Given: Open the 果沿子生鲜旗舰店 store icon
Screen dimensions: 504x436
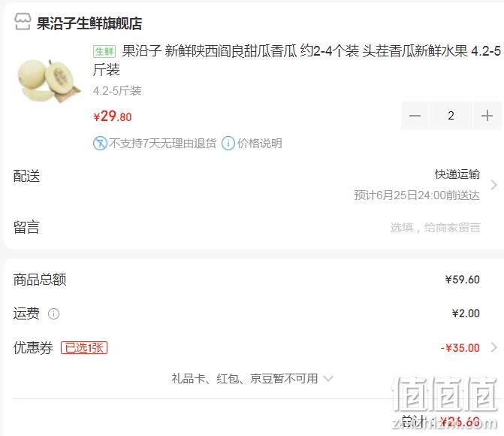Looking at the screenshot, I should click(x=23, y=22).
